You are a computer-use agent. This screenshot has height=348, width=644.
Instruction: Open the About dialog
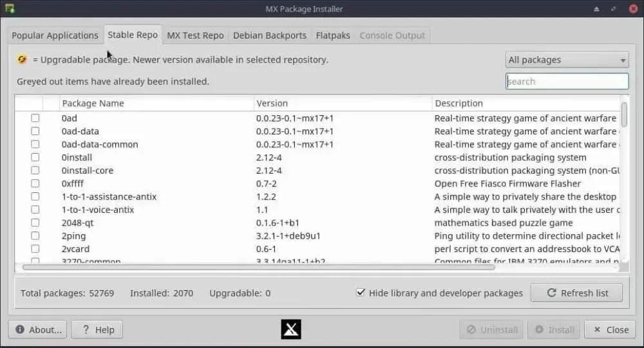[38, 329]
